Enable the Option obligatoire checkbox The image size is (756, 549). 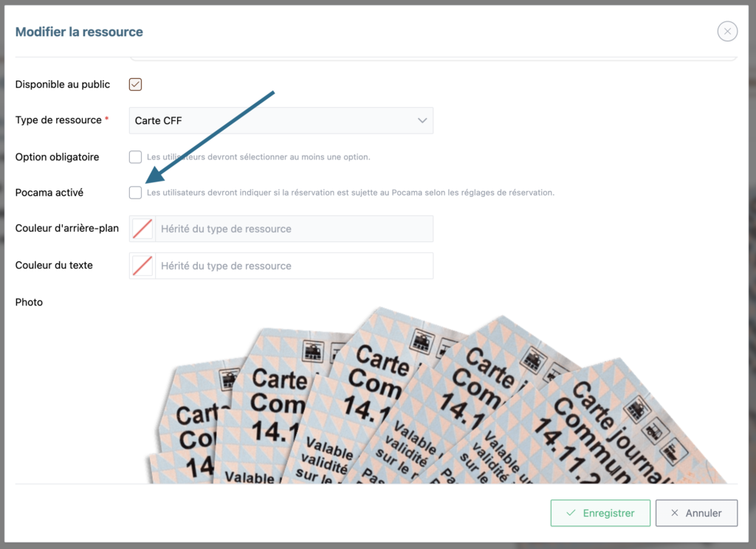tap(136, 156)
